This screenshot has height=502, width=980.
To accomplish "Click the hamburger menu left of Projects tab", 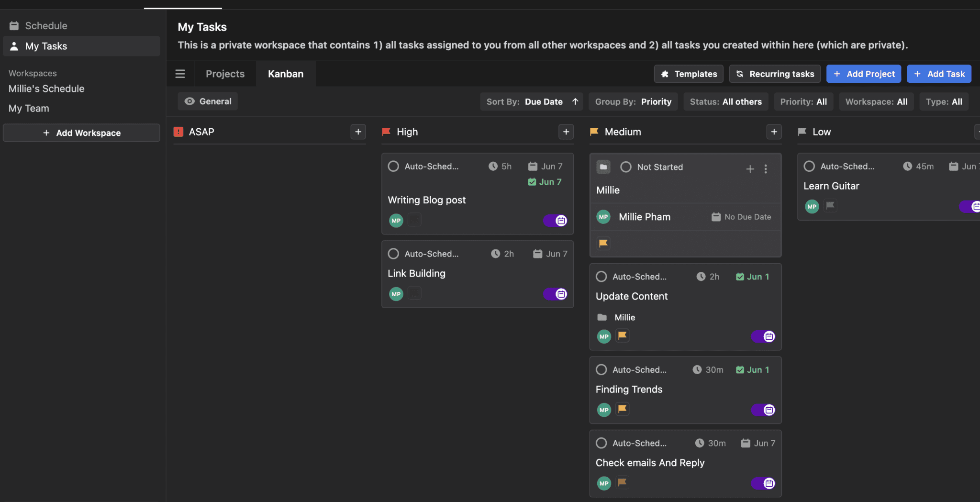I will click(180, 74).
